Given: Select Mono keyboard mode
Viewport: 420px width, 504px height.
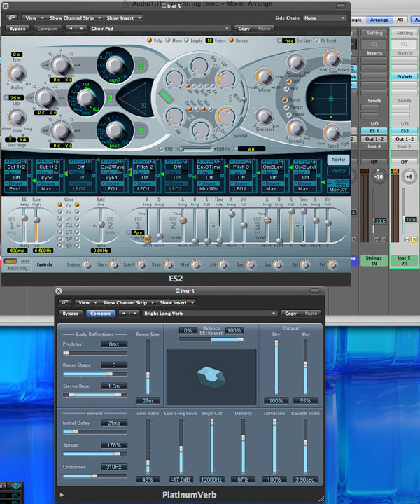Looking at the screenshot, I should (x=168, y=40).
